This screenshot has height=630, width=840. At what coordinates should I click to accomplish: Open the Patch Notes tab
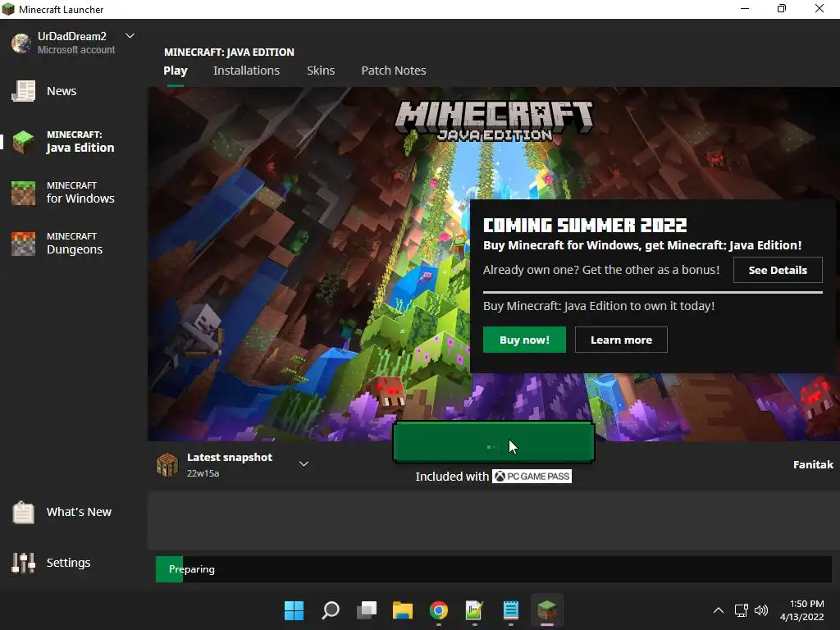pos(394,71)
